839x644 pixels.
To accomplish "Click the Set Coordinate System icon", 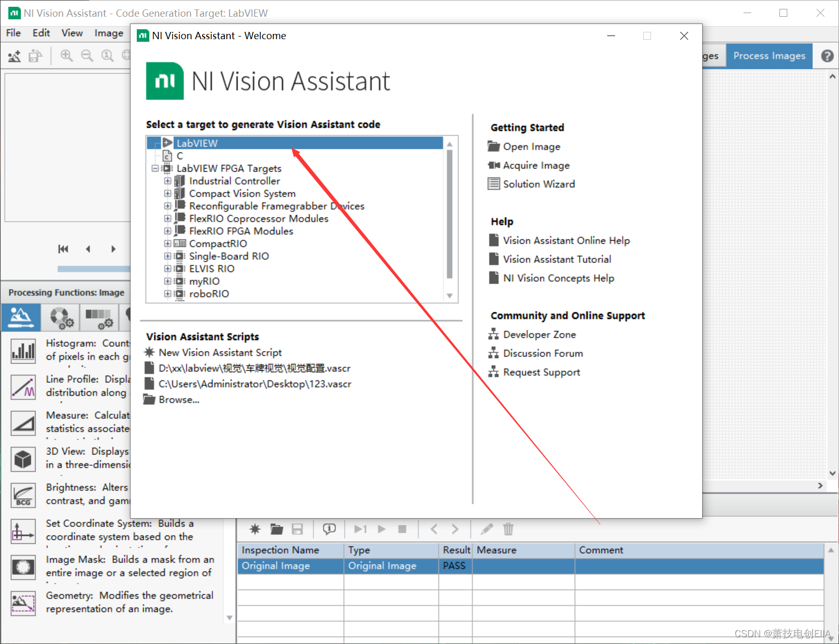I will [23, 531].
